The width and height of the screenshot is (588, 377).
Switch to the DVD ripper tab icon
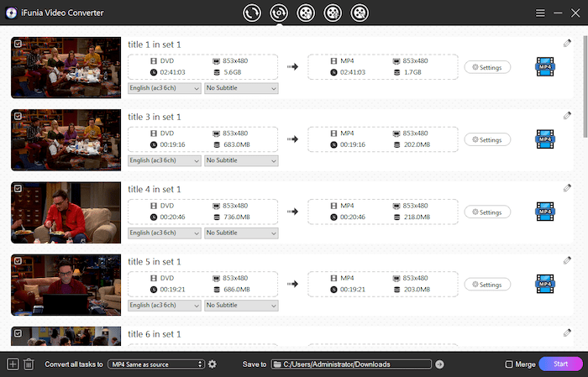[279, 13]
